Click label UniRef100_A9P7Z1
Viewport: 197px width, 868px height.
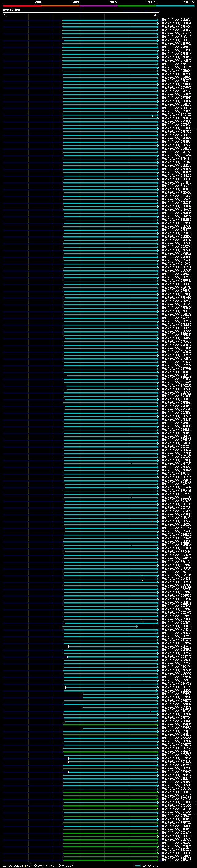click(x=176, y=822)
